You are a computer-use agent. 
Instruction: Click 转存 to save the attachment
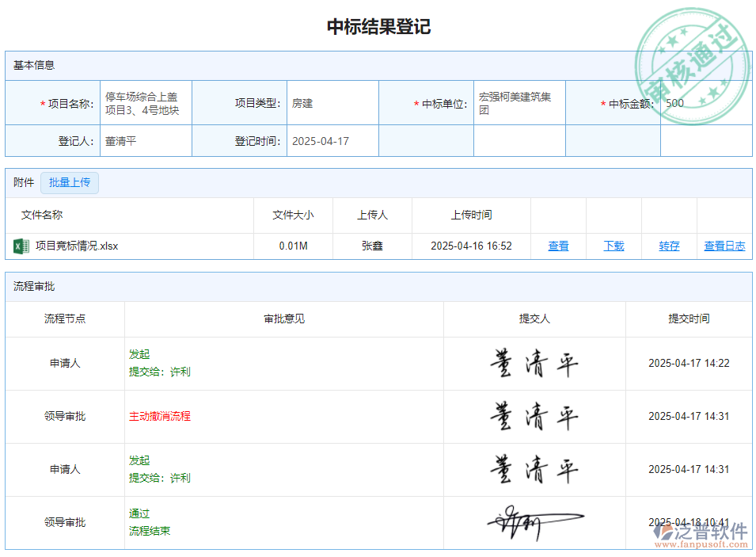click(669, 246)
